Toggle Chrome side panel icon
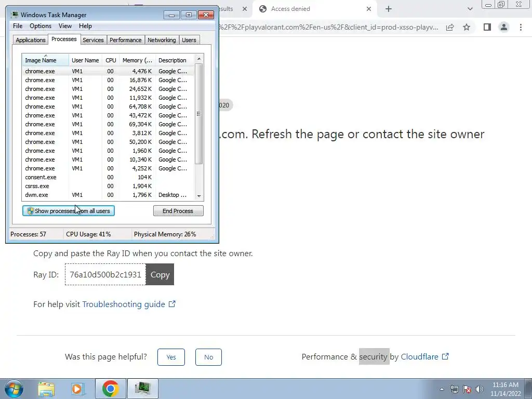532x399 pixels. pyautogui.click(x=487, y=27)
